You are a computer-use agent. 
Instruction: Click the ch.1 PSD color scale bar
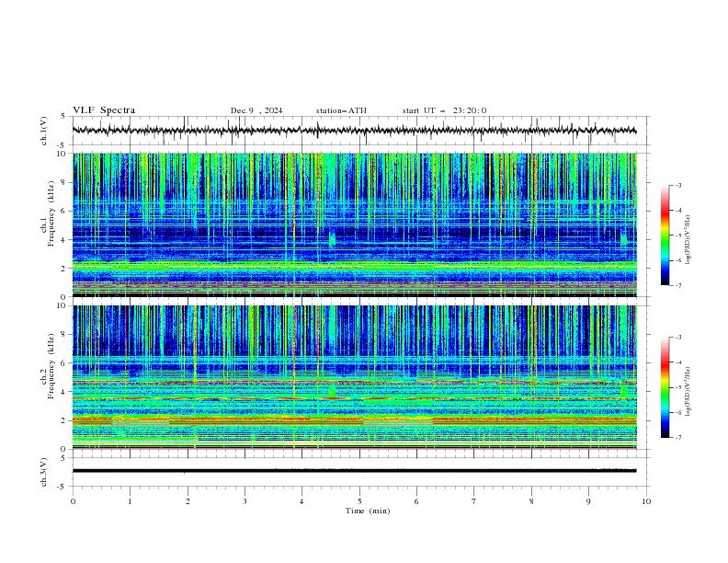[665, 236]
